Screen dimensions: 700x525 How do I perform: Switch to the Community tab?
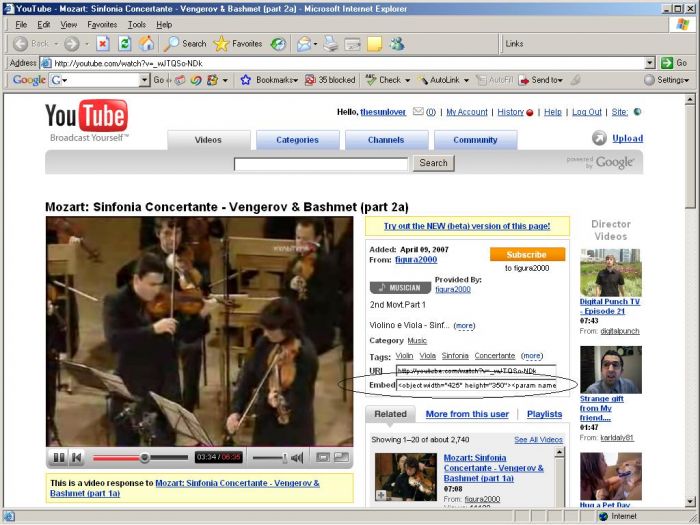click(x=475, y=140)
